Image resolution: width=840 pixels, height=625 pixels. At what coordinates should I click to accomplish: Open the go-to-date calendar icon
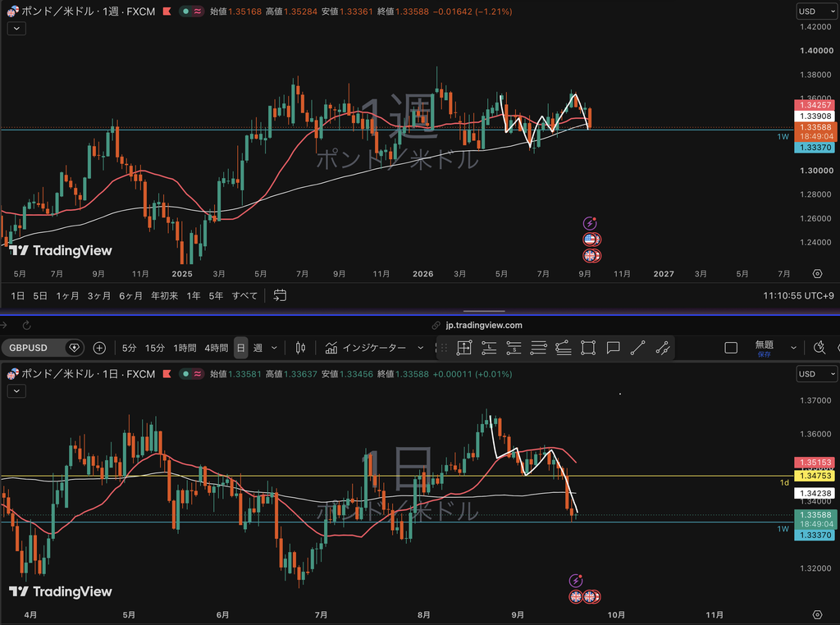(x=280, y=295)
